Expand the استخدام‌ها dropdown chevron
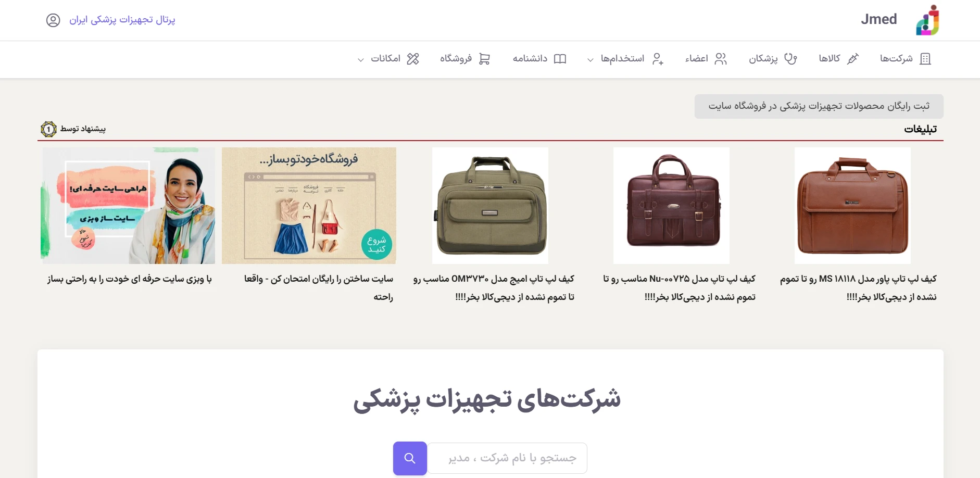The height and width of the screenshot is (478, 980). click(x=590, y=60)
